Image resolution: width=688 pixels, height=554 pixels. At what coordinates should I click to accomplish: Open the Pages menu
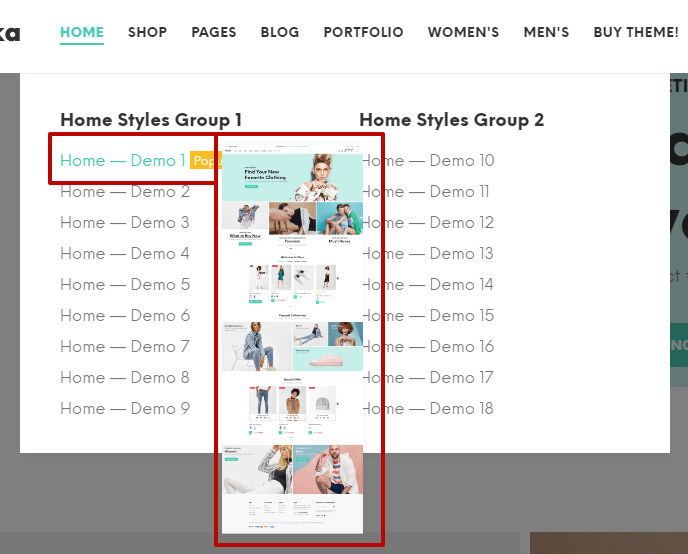point(214,32)
